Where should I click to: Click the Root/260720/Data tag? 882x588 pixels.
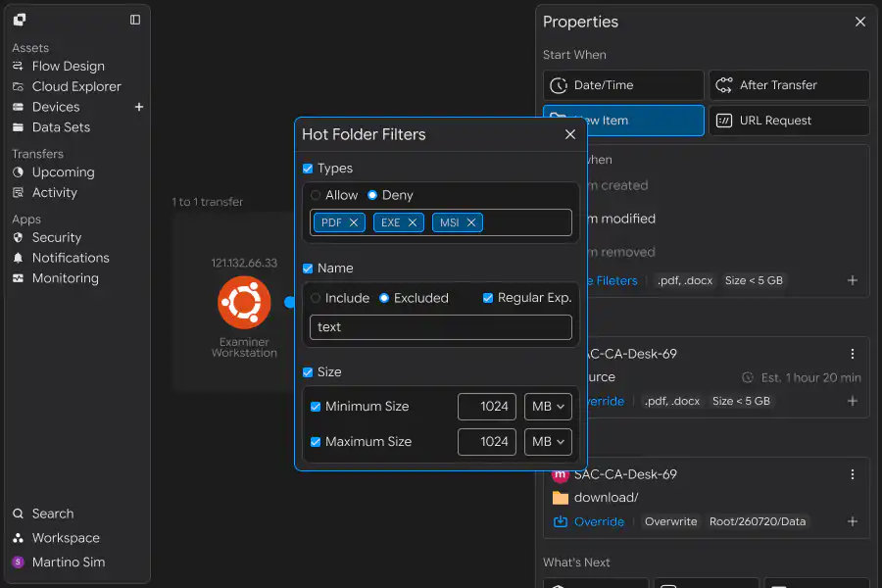[758, 522]
